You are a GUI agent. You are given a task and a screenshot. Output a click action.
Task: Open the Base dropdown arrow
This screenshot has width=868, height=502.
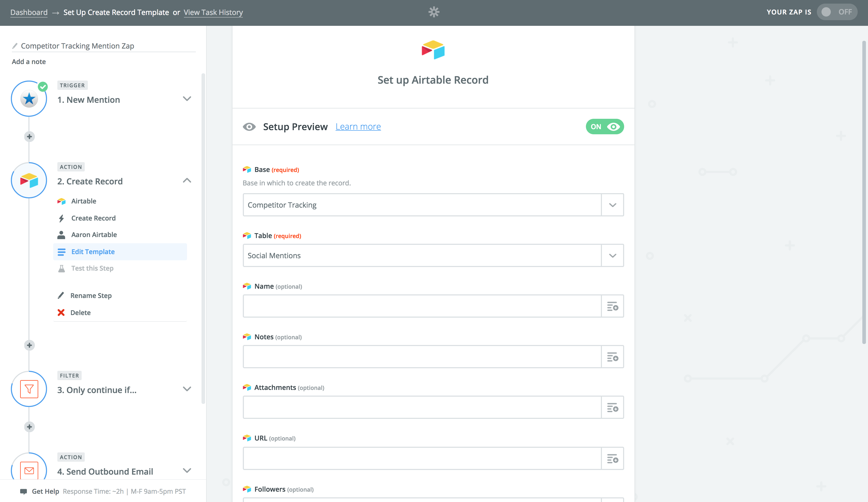coord(613,205)
